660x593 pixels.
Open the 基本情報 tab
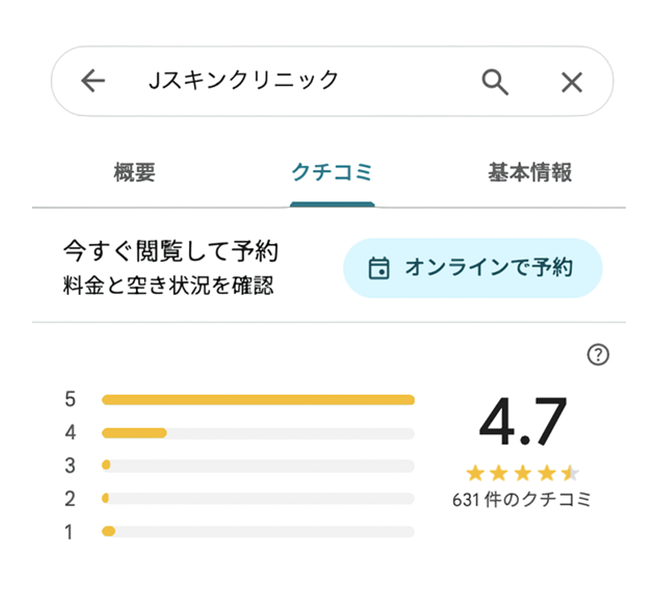[530, 173]
